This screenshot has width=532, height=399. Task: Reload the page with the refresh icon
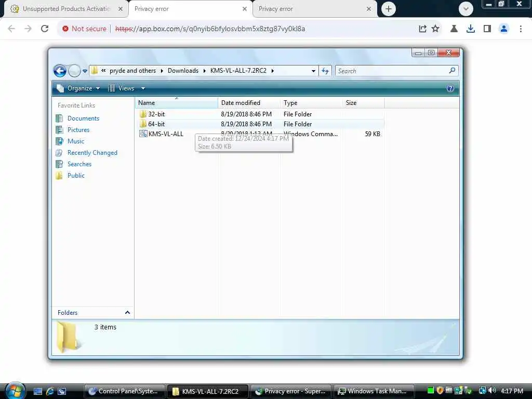point(45,29)
